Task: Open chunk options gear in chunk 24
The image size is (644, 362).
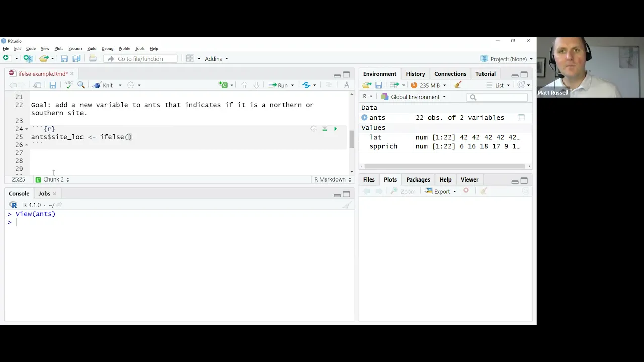Action: click(x=314, y=129)
